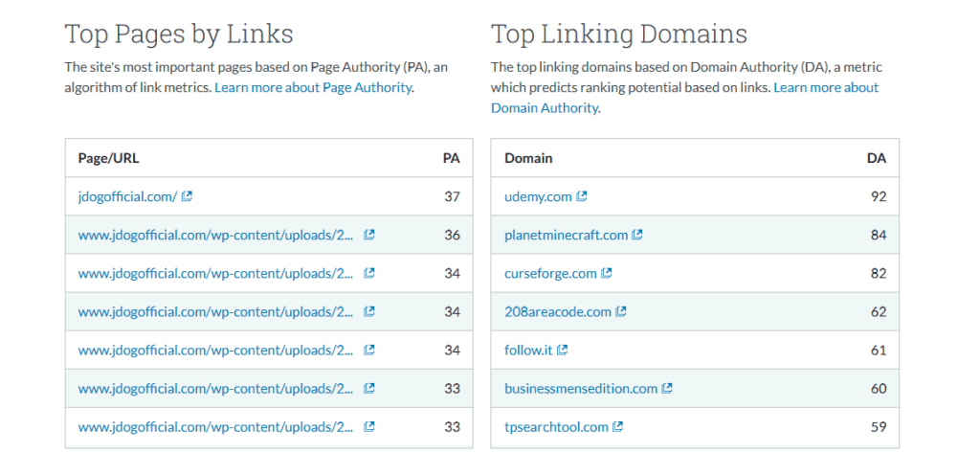Open 208areacode.com external link icon

tap(621, 311)
